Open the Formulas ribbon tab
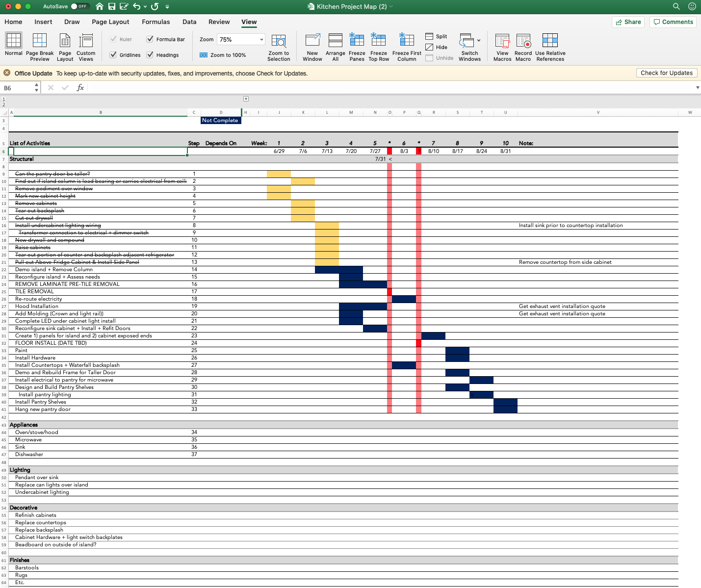This screenshot has width=701, height=588. coord(156,22)
